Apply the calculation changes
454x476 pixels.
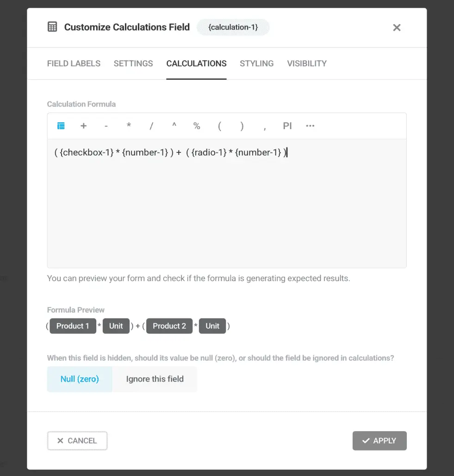(x=379, y=441)
